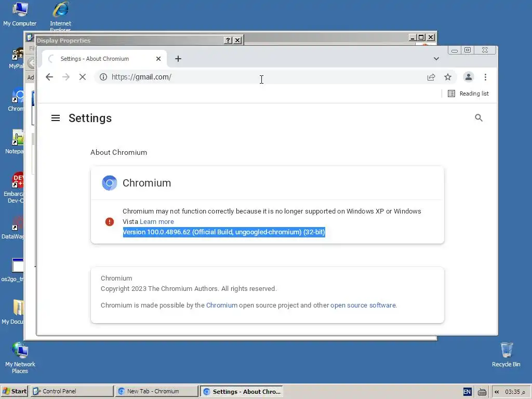The width and height of the screenshot is (532, 399).
Task: Switch to New Tab - Chromium taskbar button
Action: pyautogui.click(x=156, y=391)
